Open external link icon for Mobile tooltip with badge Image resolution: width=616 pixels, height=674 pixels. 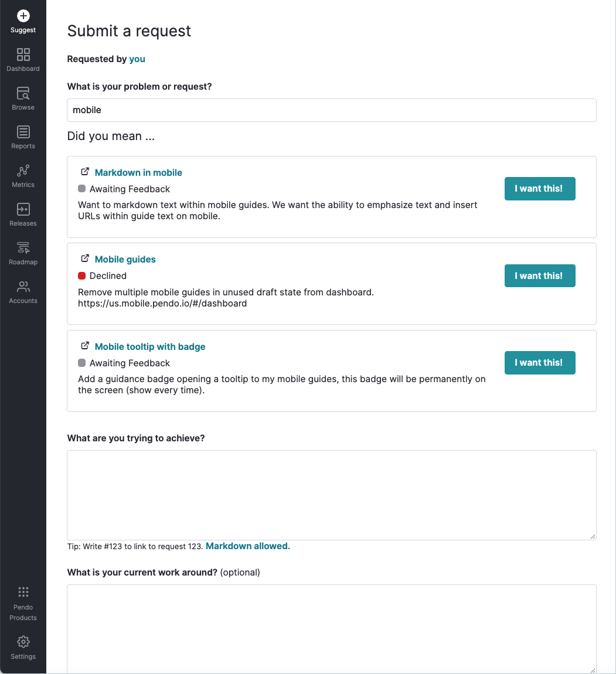tap(85, 346)
